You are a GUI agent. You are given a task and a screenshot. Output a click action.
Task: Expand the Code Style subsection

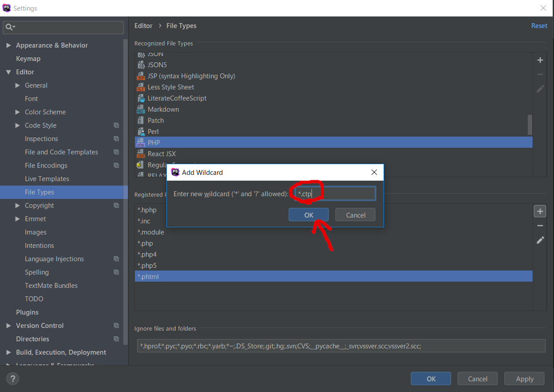pyautogui.click(x=17, y=125)
